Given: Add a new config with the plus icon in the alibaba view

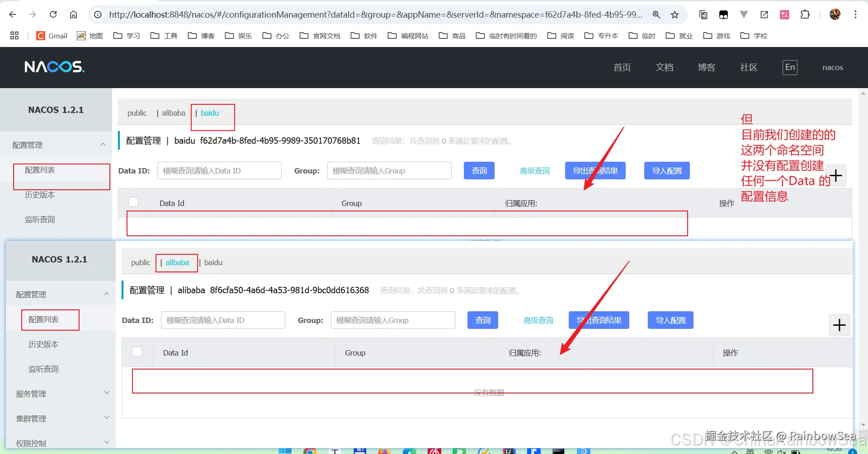Looking at the screenshot, I should tap(840, 325).
